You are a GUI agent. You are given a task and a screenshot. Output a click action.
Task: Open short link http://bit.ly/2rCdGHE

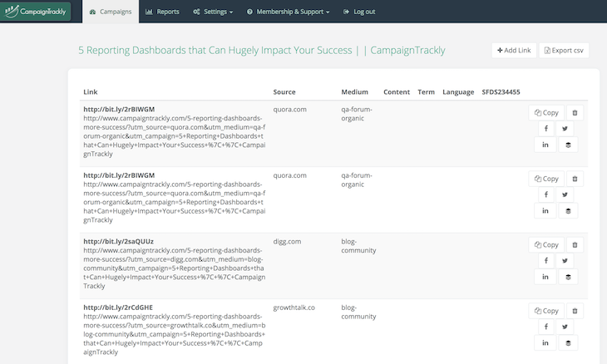click(118, 307)
